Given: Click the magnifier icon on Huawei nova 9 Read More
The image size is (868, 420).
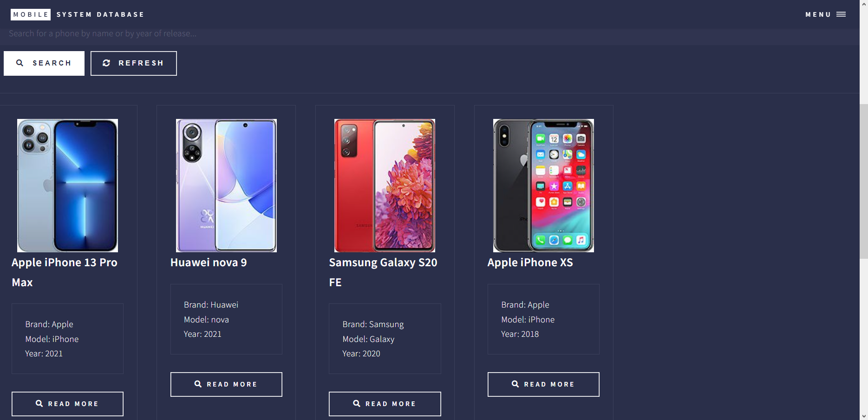Looking at the screenshot, I should (x=198, y=384).
